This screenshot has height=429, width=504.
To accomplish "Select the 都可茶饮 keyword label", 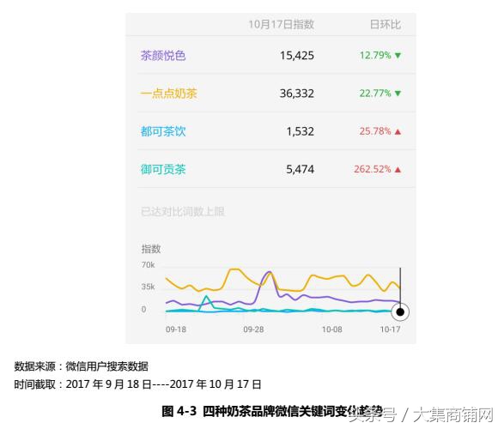I will pyautogui.click(x=163, y=131).
